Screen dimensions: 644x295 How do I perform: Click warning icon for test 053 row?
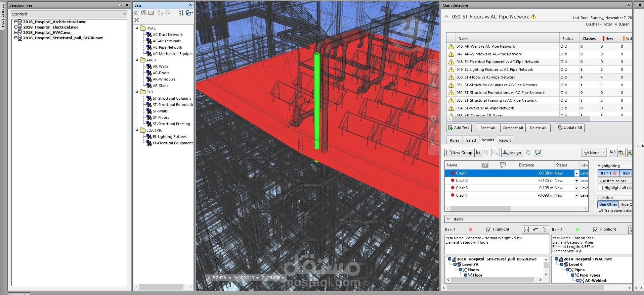[x=451, y=100]
